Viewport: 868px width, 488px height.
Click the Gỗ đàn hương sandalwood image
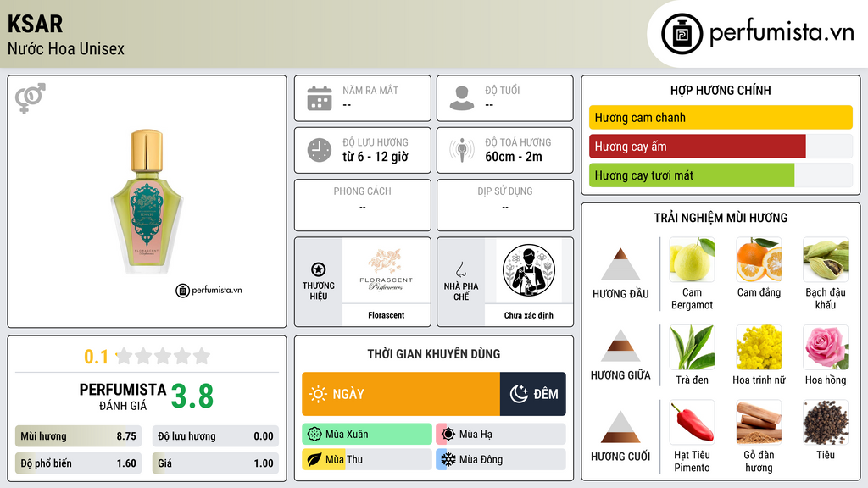point(759,423)
